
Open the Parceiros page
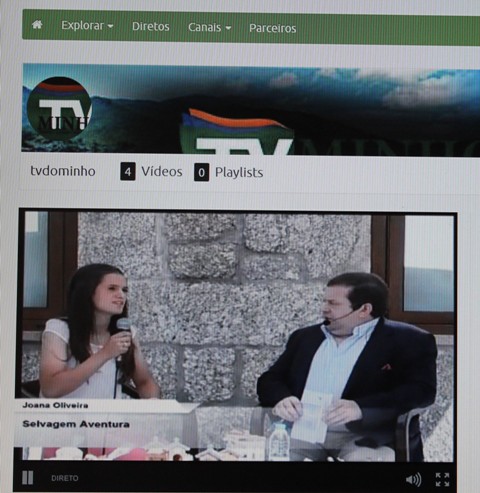pyautogui.click(x=273, y=28)
